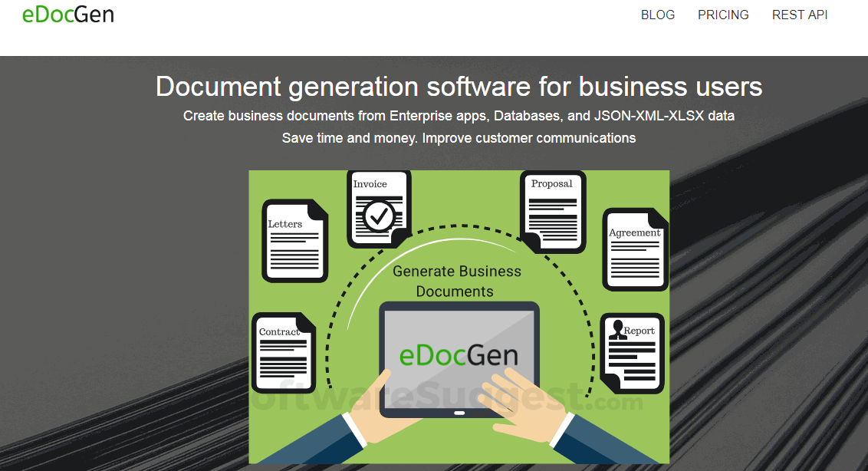Click the Save time and money tagline
Viewport: 868px width, 471px height.
click(x=459, y=138)
